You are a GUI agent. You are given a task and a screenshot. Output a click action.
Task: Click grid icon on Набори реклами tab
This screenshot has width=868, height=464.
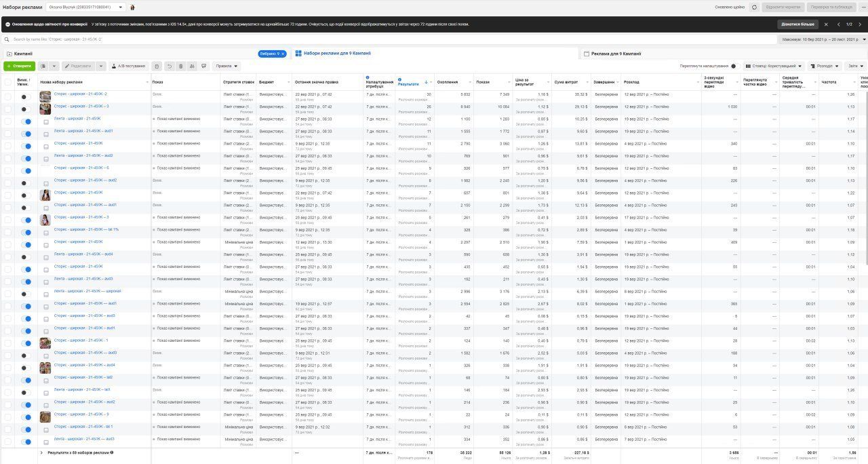(298, 53)
